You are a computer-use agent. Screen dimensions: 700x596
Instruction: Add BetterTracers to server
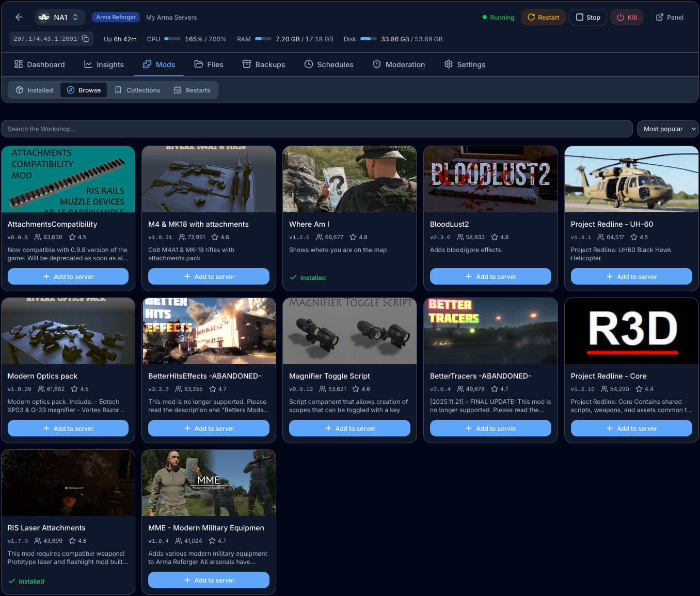coord(490,428)
